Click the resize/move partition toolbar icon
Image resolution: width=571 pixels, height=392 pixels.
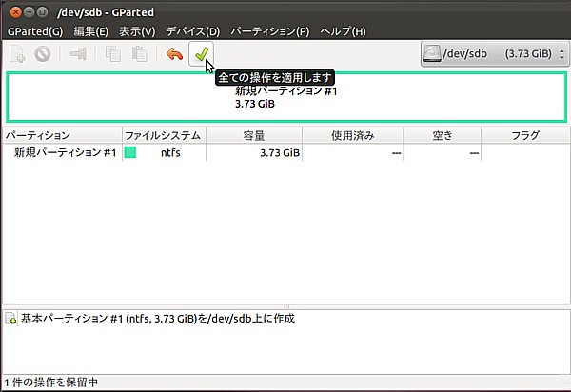(x=78, y=54)
